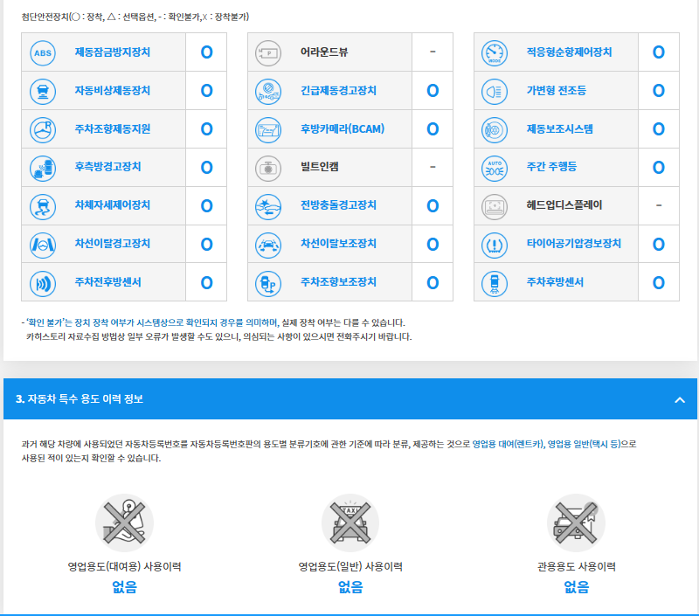Click the 가변형 전조등 headlight icon
The width and height of the screenshot is (699, 616).
tap(494, 91)
